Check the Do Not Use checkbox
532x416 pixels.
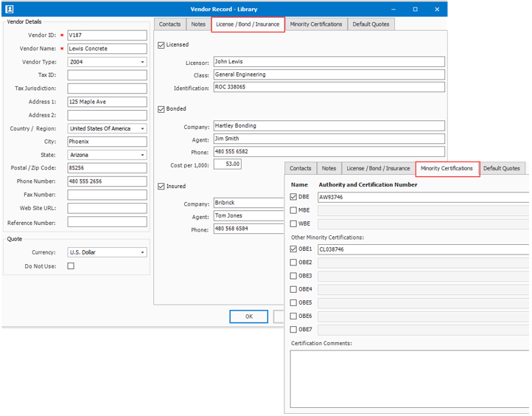(x=71, y=266)
